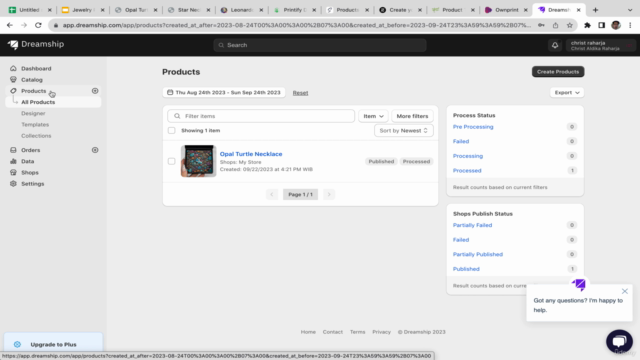Filter by Pre Processing status
The width and height of the screenshot is (640, 360).
coord(473,127)
